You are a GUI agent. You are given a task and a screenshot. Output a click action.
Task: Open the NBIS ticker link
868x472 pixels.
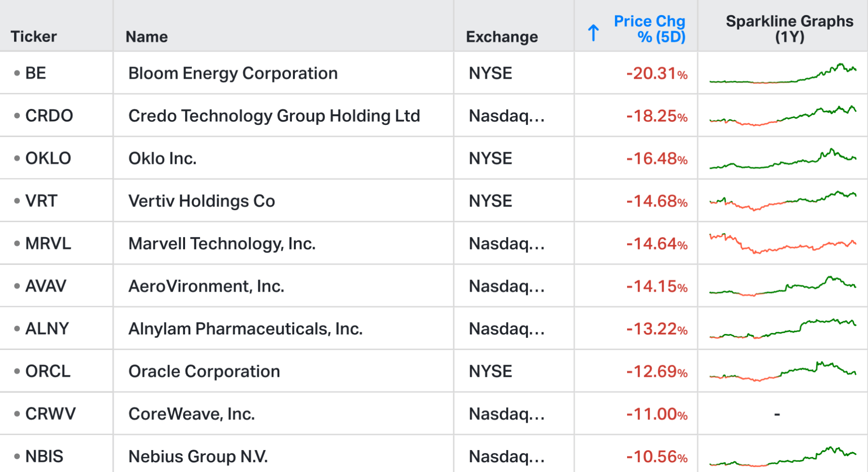click(44, 456)
